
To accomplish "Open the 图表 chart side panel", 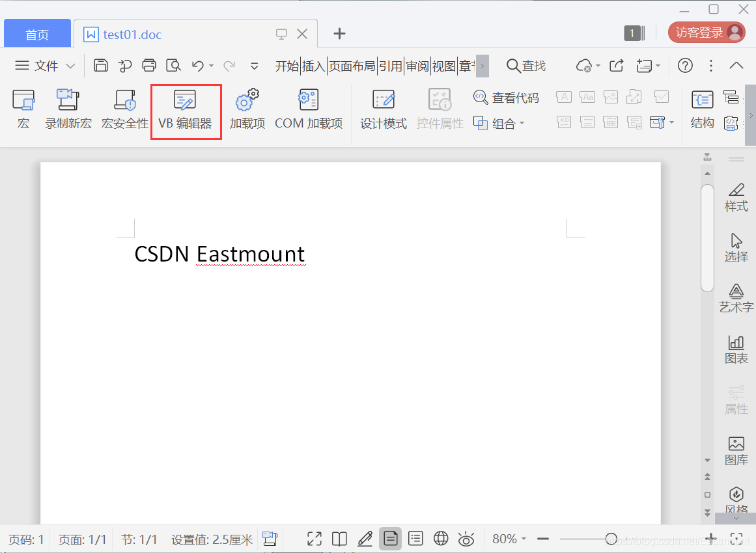I will coord(736,350).
